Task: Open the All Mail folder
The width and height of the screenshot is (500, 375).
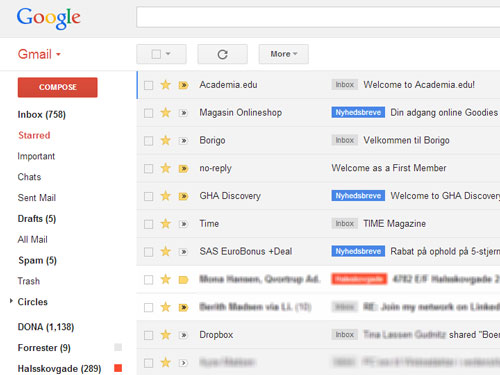Action: tap(33, 239)
